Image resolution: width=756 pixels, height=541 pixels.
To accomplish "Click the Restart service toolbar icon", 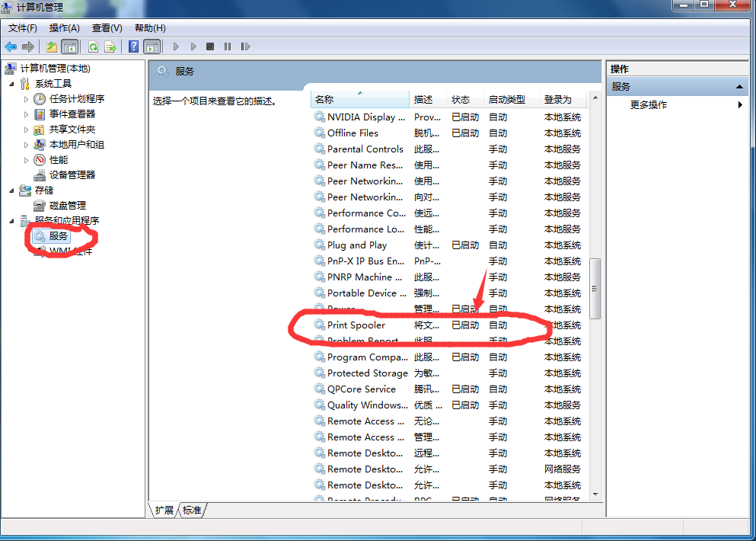I will click(x=245, y=46).
